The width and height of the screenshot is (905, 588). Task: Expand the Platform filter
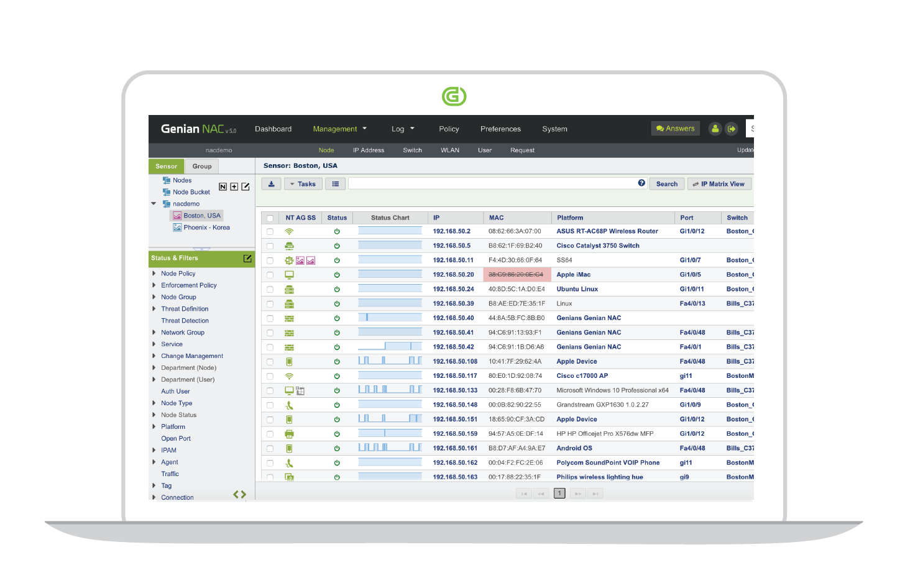154,426
